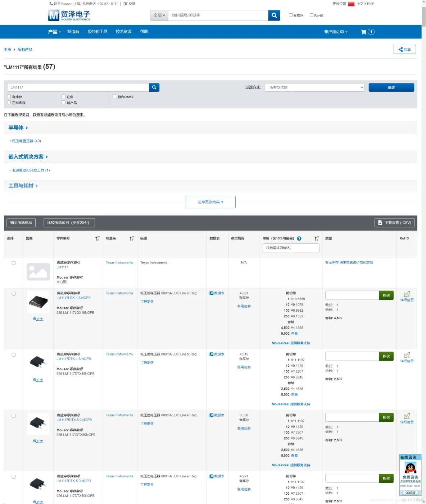426x504 pixels.
Task: Enlarge image of LM1117LDX-1.8/NOPB
Action: 38,319
